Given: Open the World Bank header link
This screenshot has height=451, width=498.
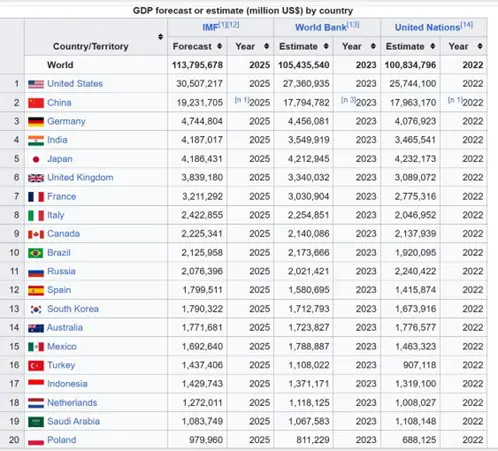Looking at the screenshot, I should [x=321, y=27].
